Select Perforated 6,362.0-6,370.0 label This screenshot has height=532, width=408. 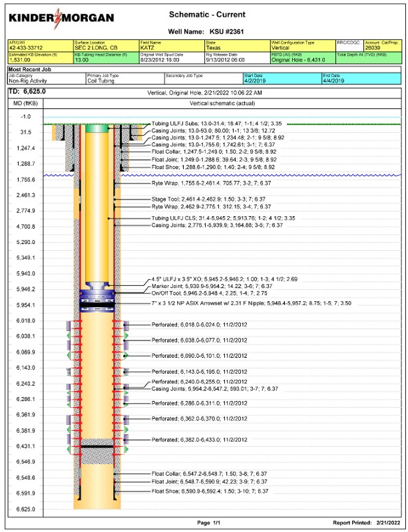click(200, 419)
